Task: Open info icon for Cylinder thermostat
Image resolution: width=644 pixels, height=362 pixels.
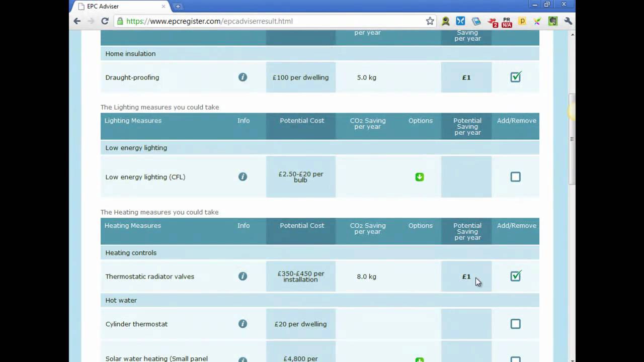Action: [243, 324]
